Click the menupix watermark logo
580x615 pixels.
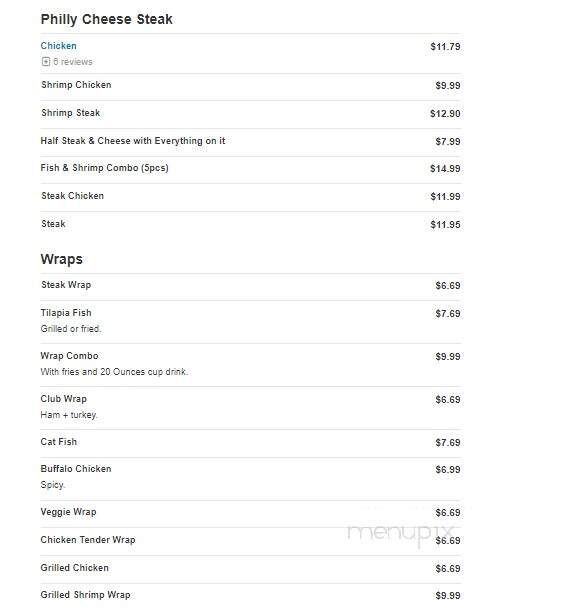401,534
